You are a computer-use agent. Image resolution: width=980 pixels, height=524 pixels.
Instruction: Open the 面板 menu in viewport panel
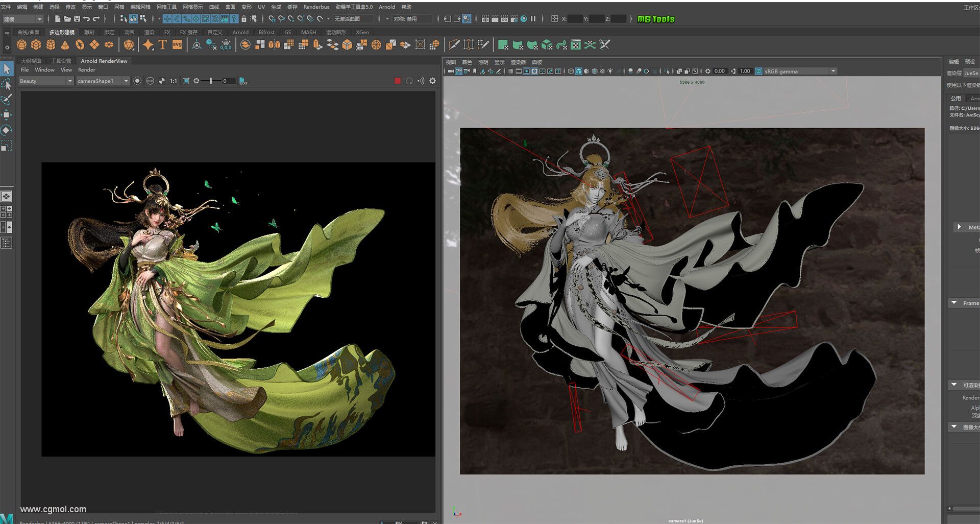point(536,62)
